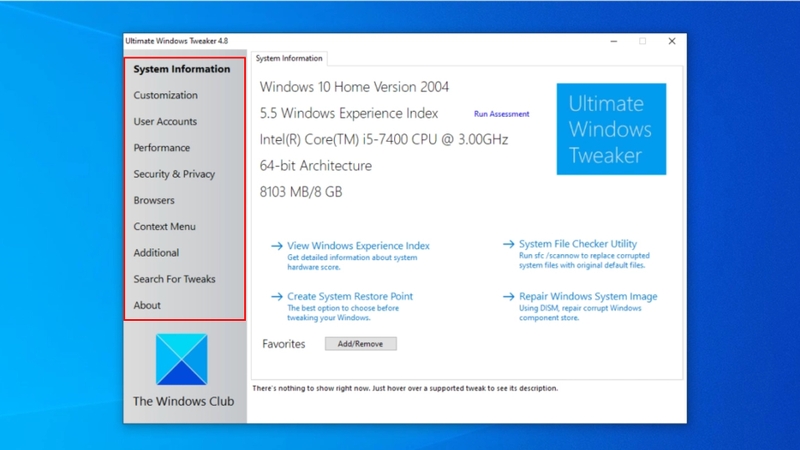This screenshot has width=800, height=450.
Task: Click the status bar tweak description text
Action: tap(405, 388)
